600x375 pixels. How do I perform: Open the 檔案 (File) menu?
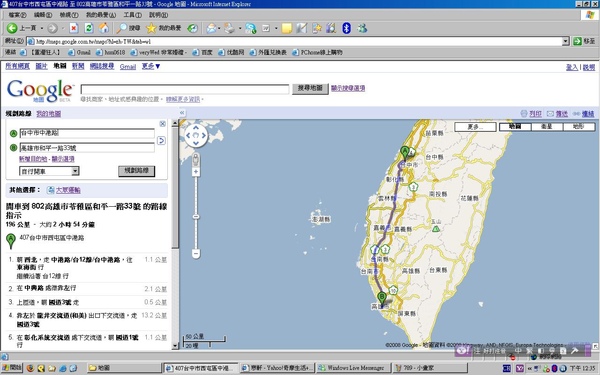(x=17, y=15)
